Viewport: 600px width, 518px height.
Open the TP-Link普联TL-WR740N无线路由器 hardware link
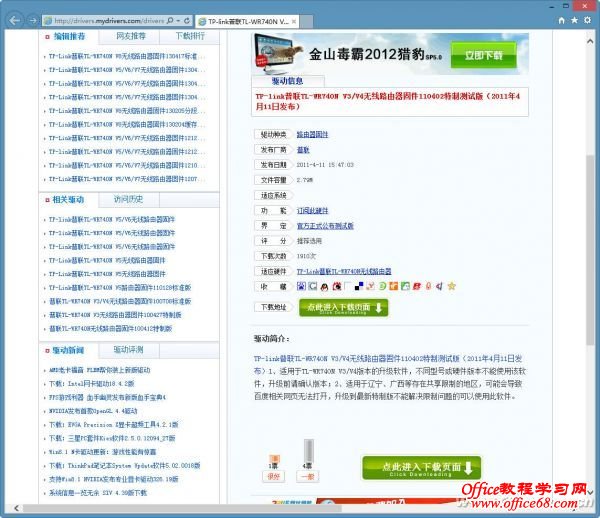click(x=344, y=271)
